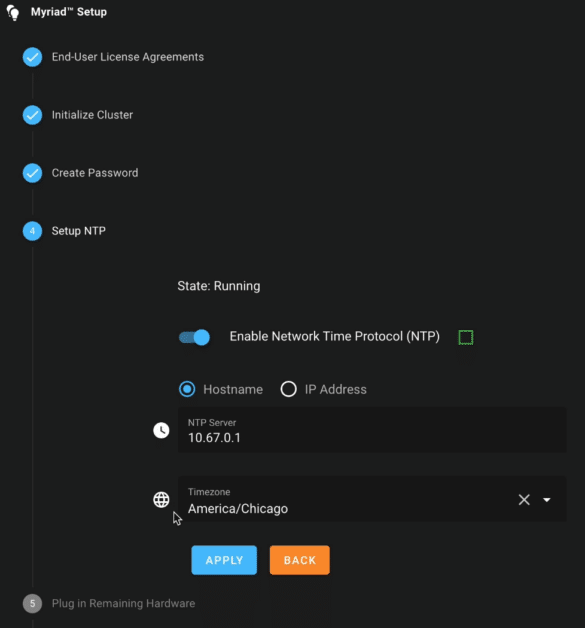Open the Create Password step
This screenshot has height=628, width=585.
[x=95, y=173]
